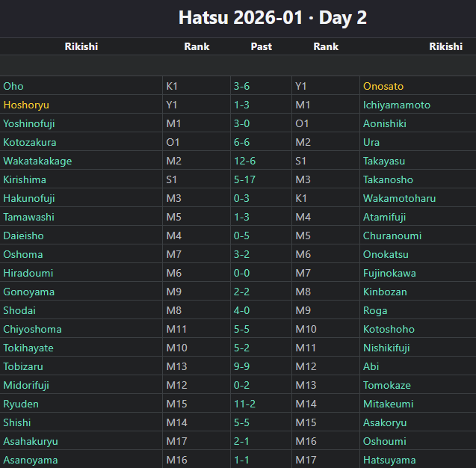Select Ryuden from the matchups
The width and height of the screenshot is (476, 468).
coord(21,404)
